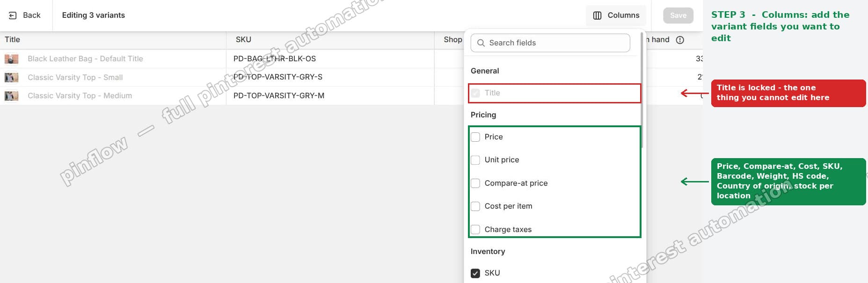Click the Back arrow icon
This screenshot has width=868, height=283.
point(13,15)
